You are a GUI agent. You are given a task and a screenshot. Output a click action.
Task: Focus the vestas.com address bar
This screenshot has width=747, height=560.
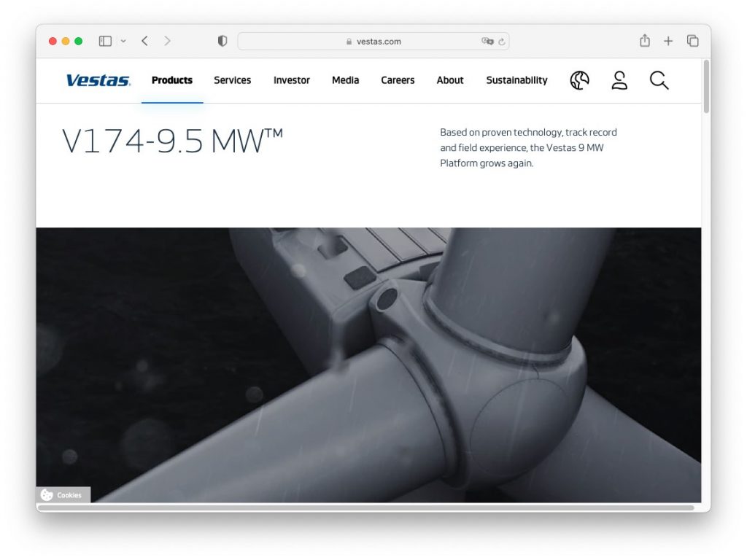click(x=373, y=42)
